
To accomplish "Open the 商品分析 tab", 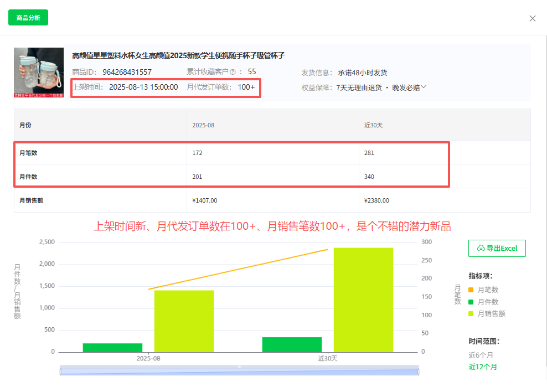I will (28, 18).
